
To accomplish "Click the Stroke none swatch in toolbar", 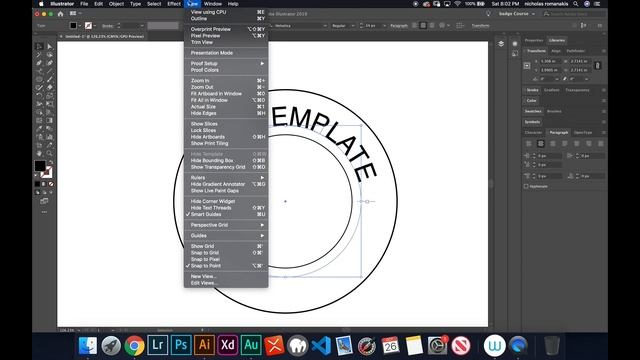I will [x=47, y=173].
